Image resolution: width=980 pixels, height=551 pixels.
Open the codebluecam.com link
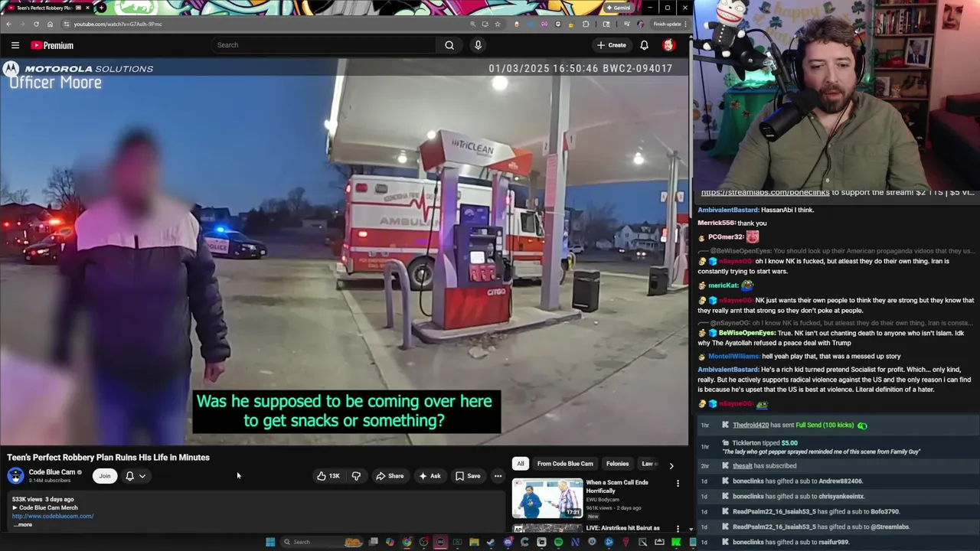53,516
